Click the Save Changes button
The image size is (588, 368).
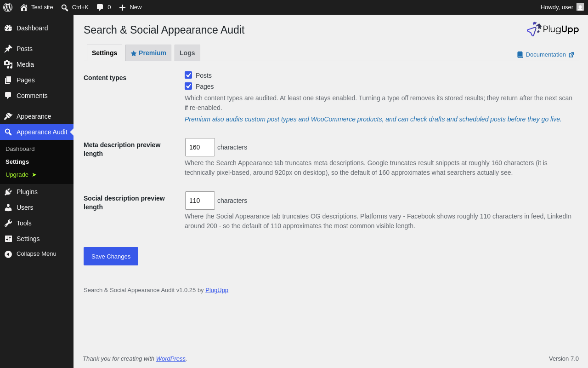(x=111, y=256)
